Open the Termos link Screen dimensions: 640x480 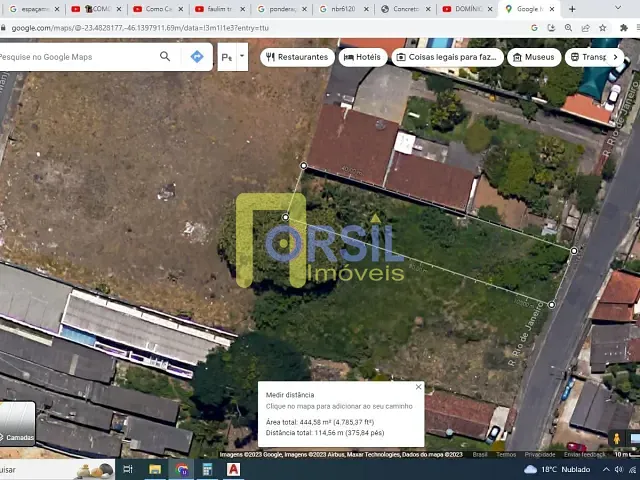[x=506, y=454]
